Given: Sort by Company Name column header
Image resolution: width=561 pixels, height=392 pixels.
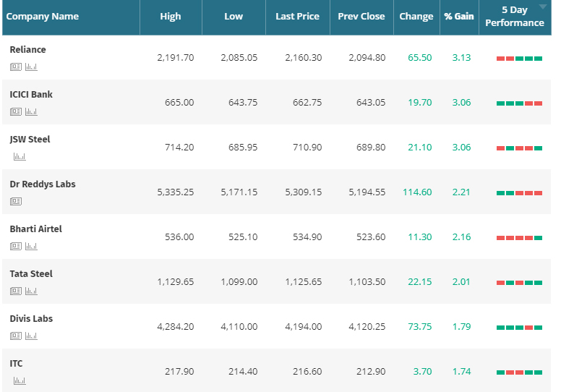Looking at the screenshot, I should coord(42,17).
